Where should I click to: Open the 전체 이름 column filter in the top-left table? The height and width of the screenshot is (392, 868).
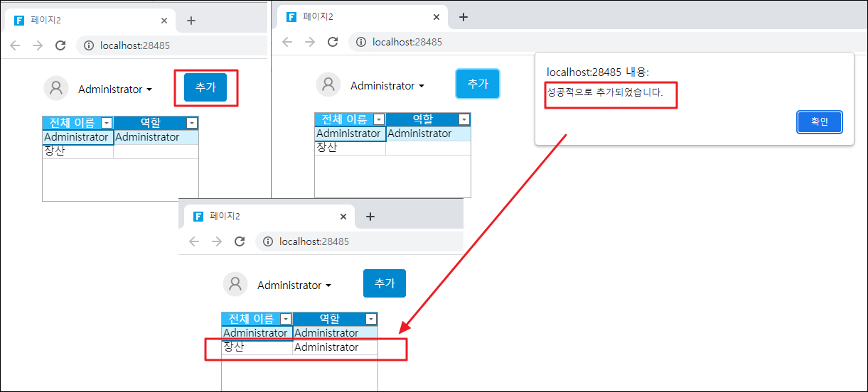click(x=107, y=123)
